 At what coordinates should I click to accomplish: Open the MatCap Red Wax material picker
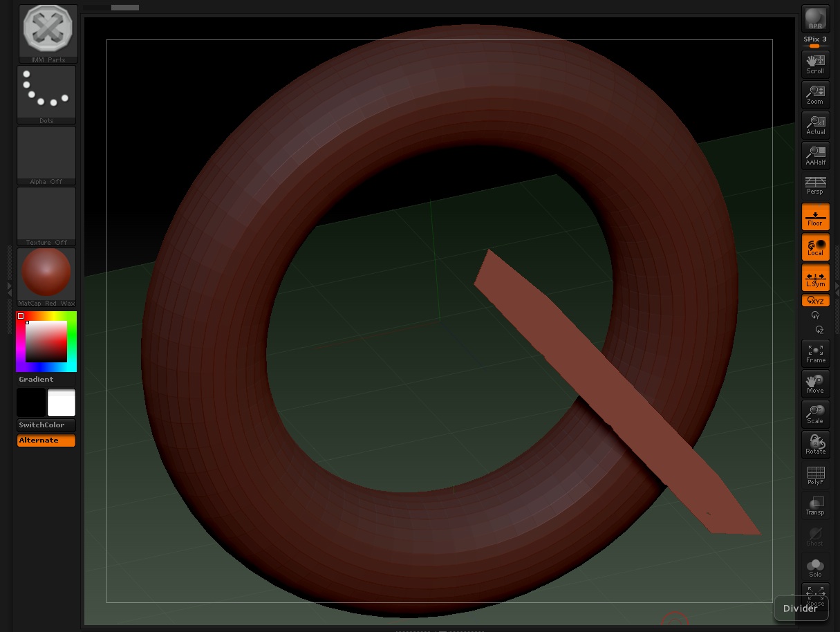[x=46, y=277]
